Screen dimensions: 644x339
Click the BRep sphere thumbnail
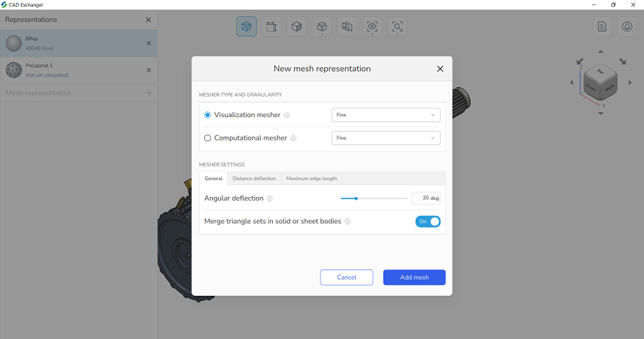14,43
